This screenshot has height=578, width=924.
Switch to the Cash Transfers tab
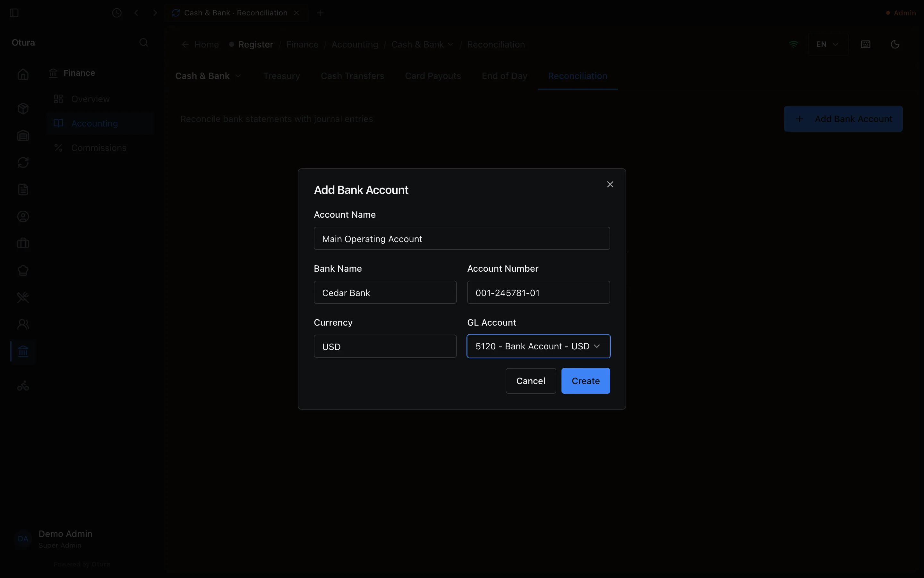(352, 76)
